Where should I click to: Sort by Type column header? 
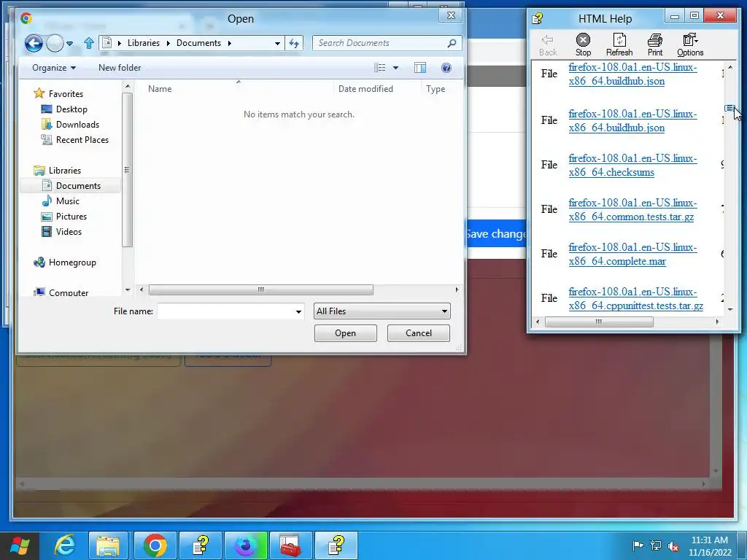(436, 88)
